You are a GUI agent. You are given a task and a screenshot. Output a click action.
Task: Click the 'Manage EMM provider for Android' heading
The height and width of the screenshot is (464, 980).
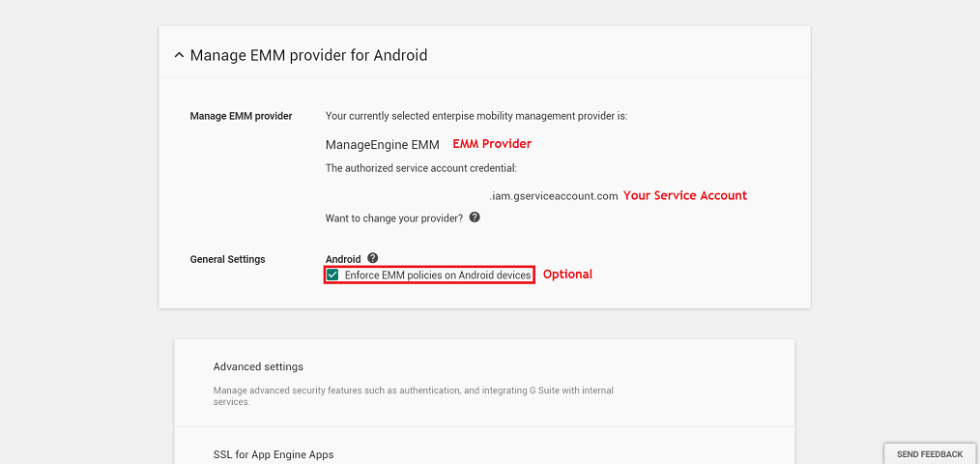pos(308,56)
